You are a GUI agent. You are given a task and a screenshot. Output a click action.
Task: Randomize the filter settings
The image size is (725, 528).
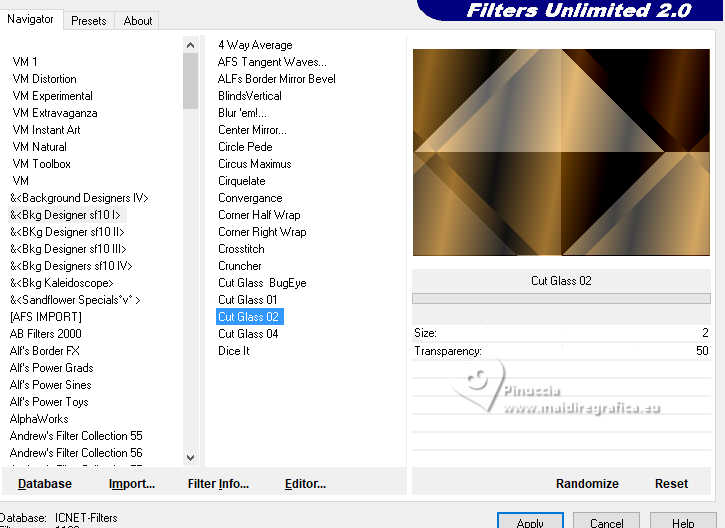587,484
